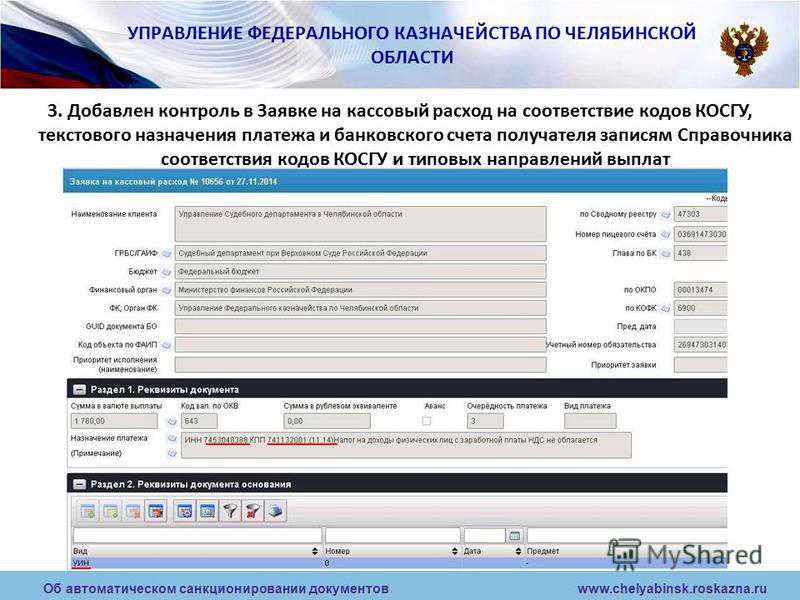Viewport: 800px width, 600px height.
Task: Click Учетный номер обязательства field
Action: tap(701, 345)
